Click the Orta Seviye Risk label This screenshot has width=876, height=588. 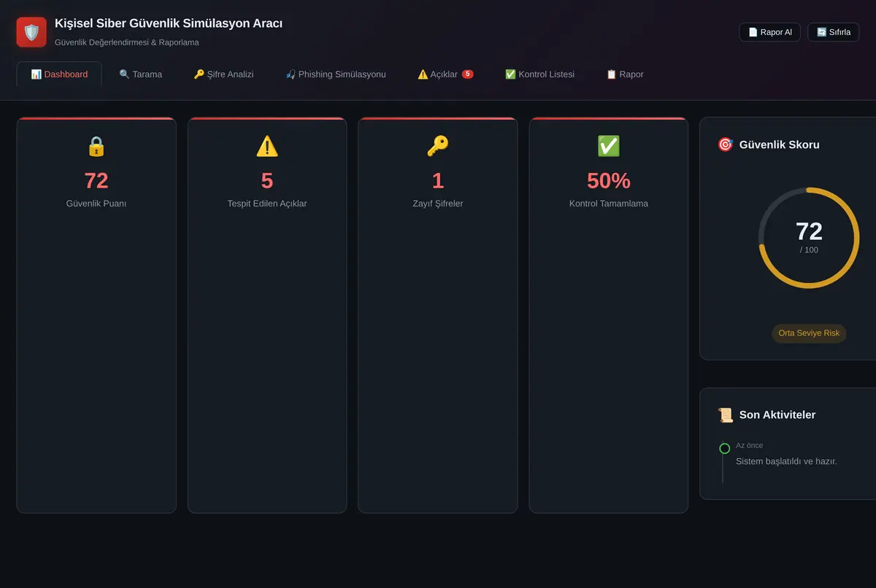pos(809,333)
